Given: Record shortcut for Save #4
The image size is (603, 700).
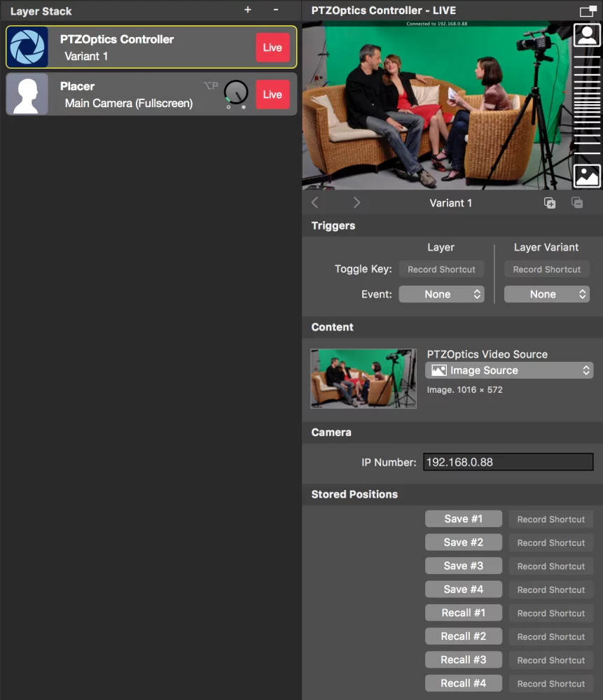Looking at the screenshot, I should 550,589.
